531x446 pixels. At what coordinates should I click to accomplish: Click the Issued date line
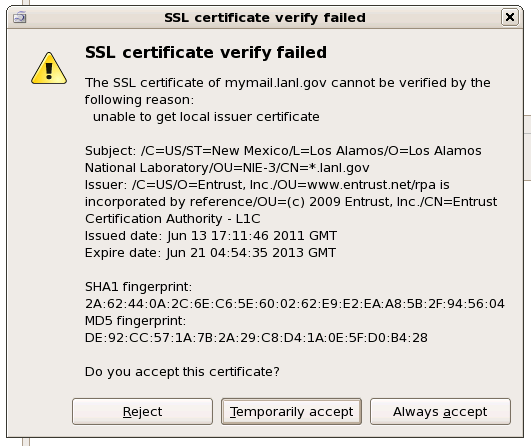211,236
